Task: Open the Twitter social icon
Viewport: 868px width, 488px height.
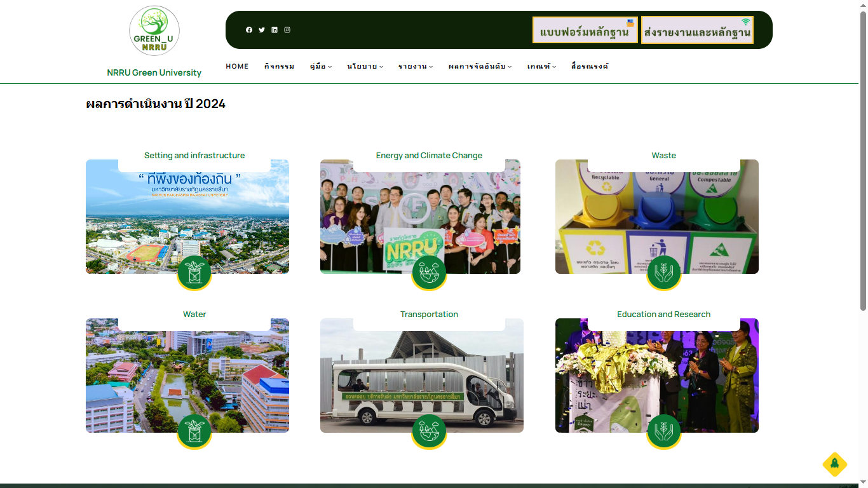Action: tap(262, 30)
